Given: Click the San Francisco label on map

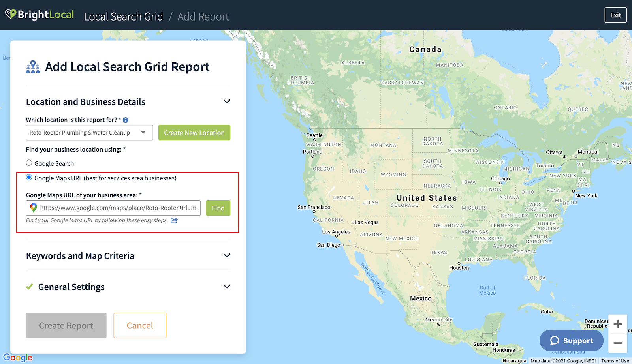Looking at the screenshot, I should pyautogui.click(x=314, y=207).
